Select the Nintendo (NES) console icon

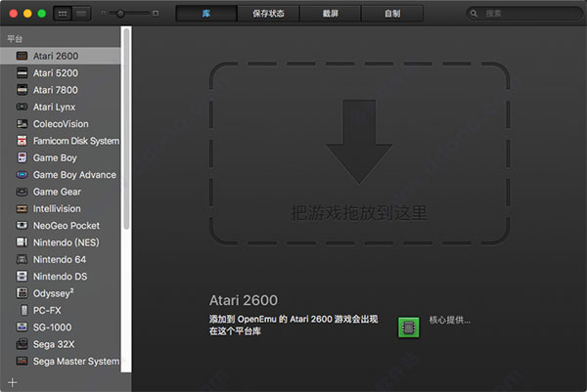pyautogui.click(x=23, y=242)
